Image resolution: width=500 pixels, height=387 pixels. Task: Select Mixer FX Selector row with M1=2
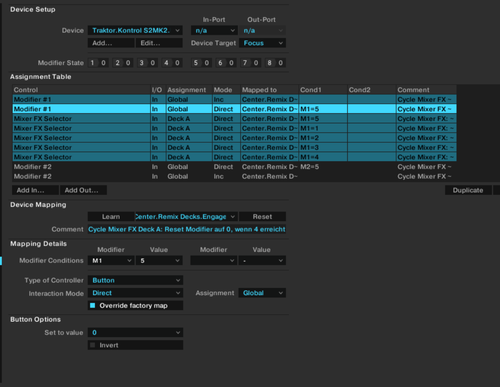point(234,138)
